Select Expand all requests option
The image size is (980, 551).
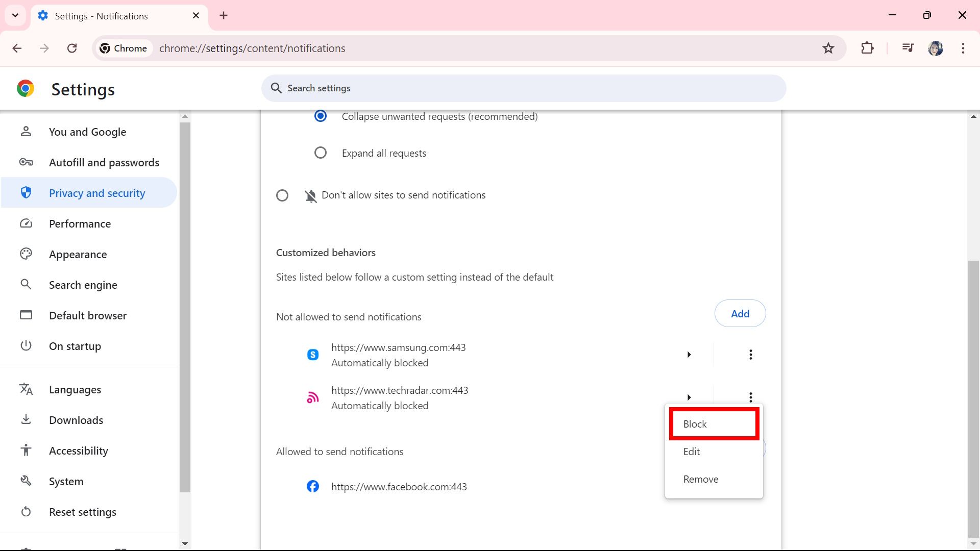tap(321, 152)
